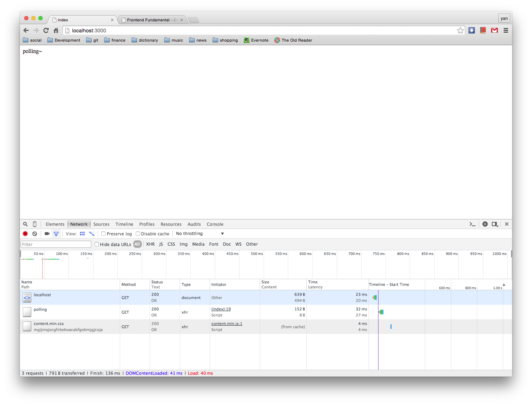
Task: Open the red bookmark extension icon
Action: pyautogui.click(x=483, y=31)
